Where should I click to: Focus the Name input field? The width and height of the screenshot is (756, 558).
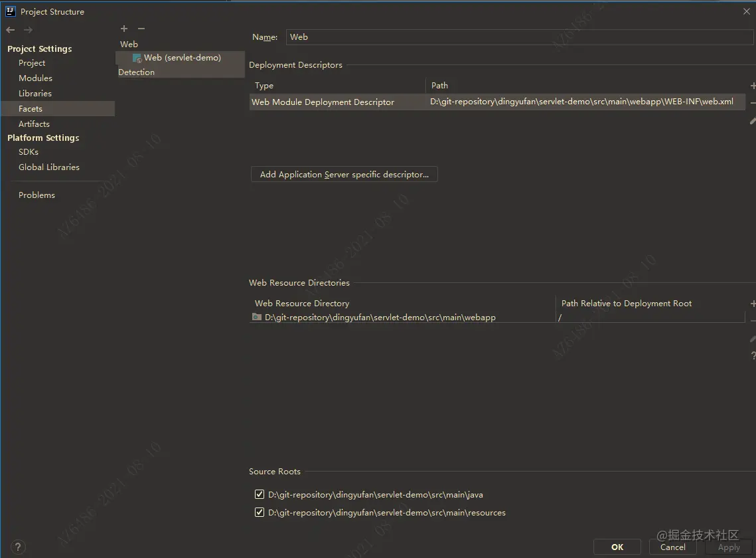pos(519,37)
